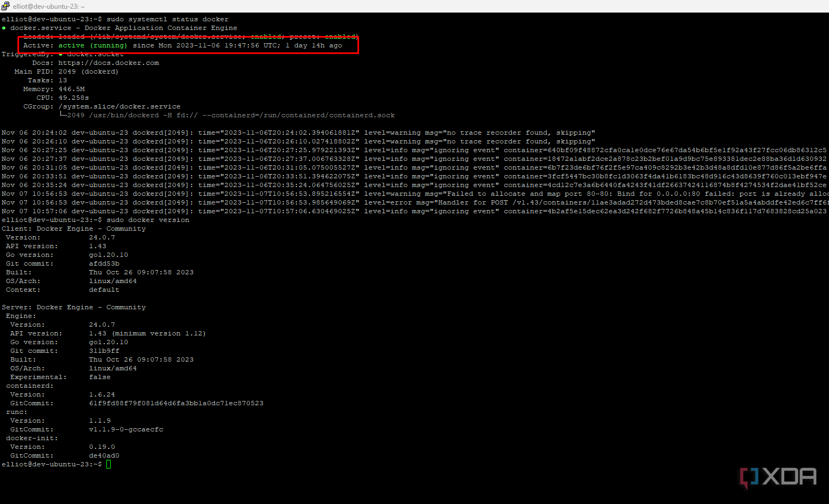Click the title text elliot@dev-ubuntu-23: ~
Image resolution: width=829 pixels, height=504 pixels.
pyautogui.click(x=49, y=7)
